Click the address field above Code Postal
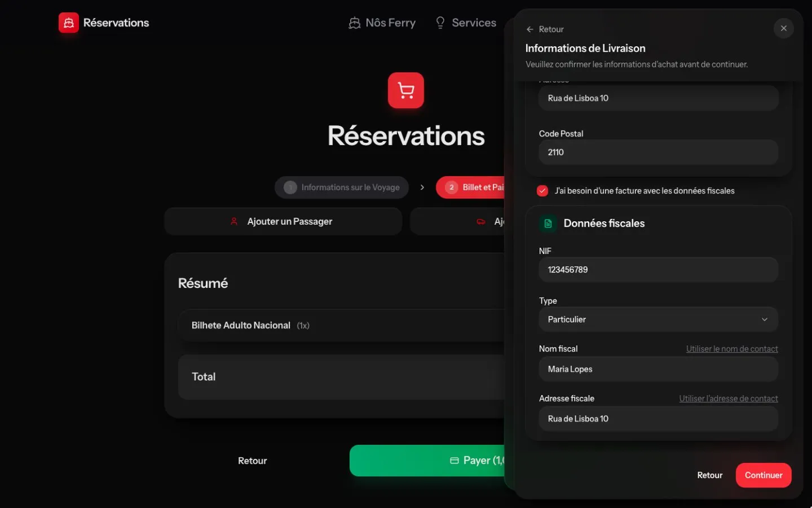The width and height of the screenshot is (812, 508). pos(659,98)
